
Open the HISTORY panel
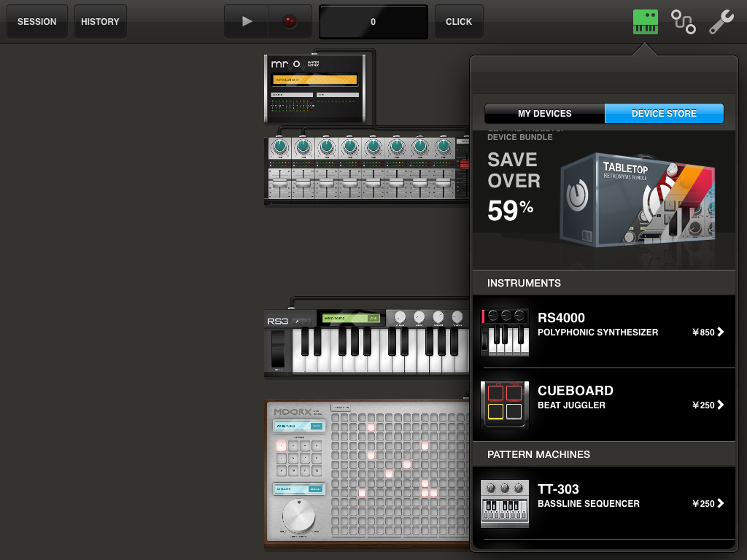tap(100, 21)
